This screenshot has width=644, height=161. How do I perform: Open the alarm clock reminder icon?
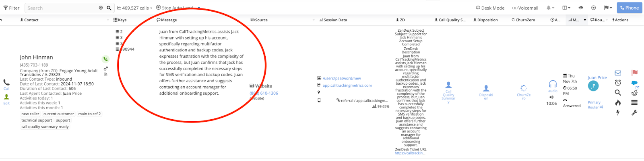(x=618, y=83)
